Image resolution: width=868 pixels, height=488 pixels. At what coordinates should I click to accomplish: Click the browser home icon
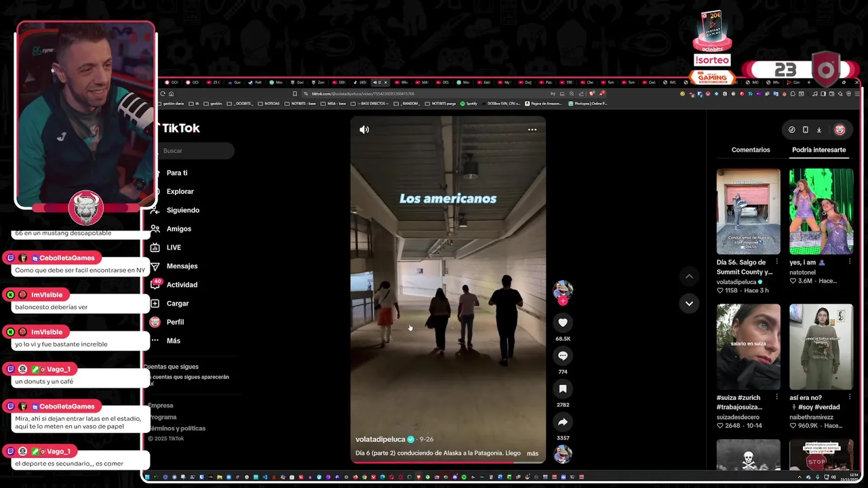click(x=171, y=94)
